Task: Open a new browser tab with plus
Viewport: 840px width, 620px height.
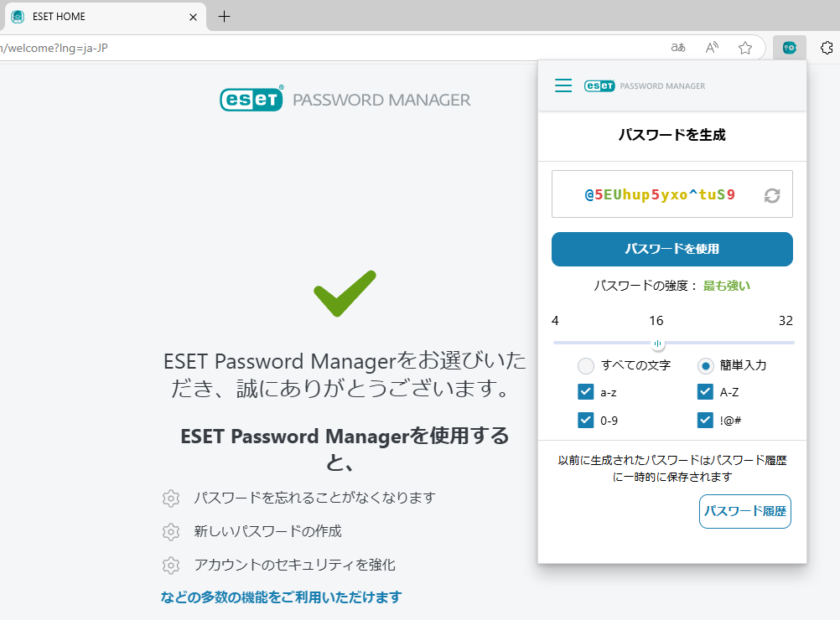Action: [224, 17]
